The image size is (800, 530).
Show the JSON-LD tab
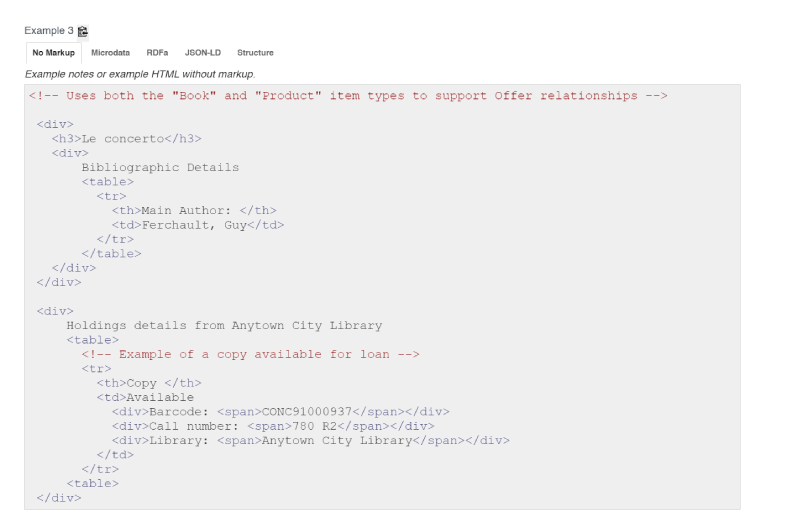(203, 53)
